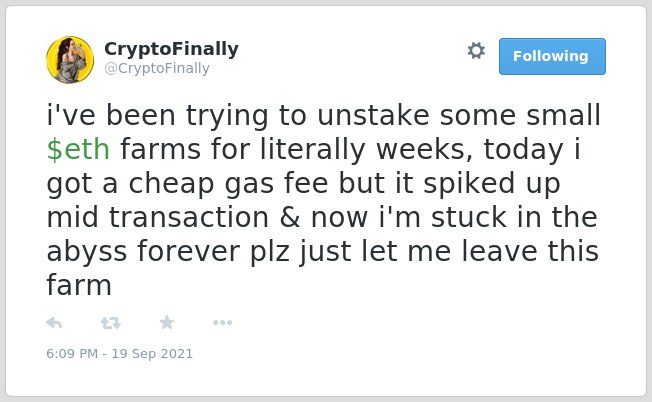Visit the @CryptoFinally handle link
652x402 pixels.
157,68
